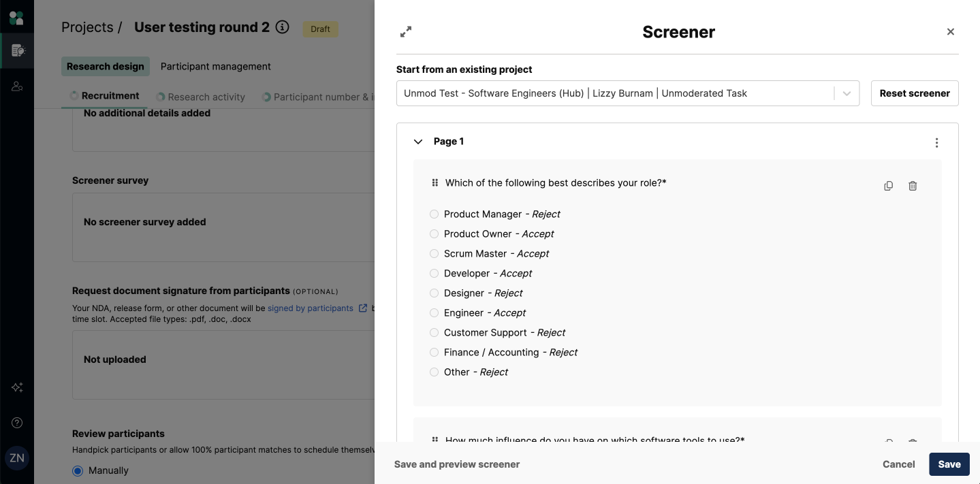Image resolution: width=980 pixels, height=484 pixels.
Task: Click the Review participants heading
Action: tap(118, 434)
